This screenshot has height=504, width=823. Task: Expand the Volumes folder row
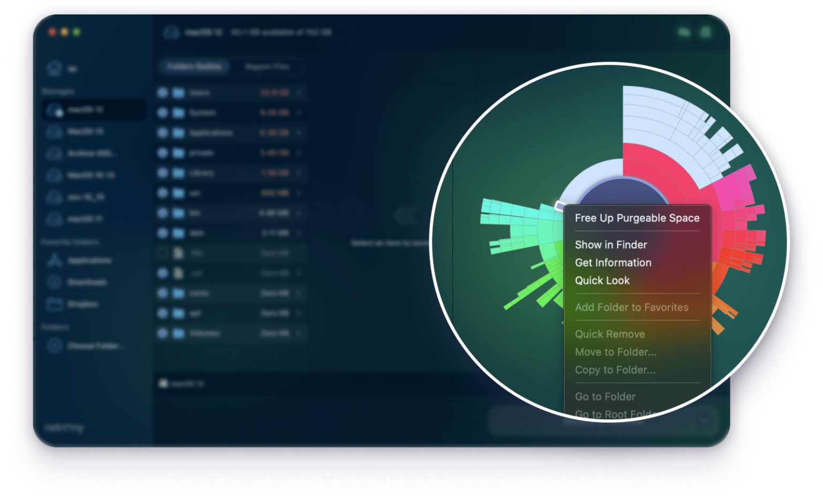[300, 333]
